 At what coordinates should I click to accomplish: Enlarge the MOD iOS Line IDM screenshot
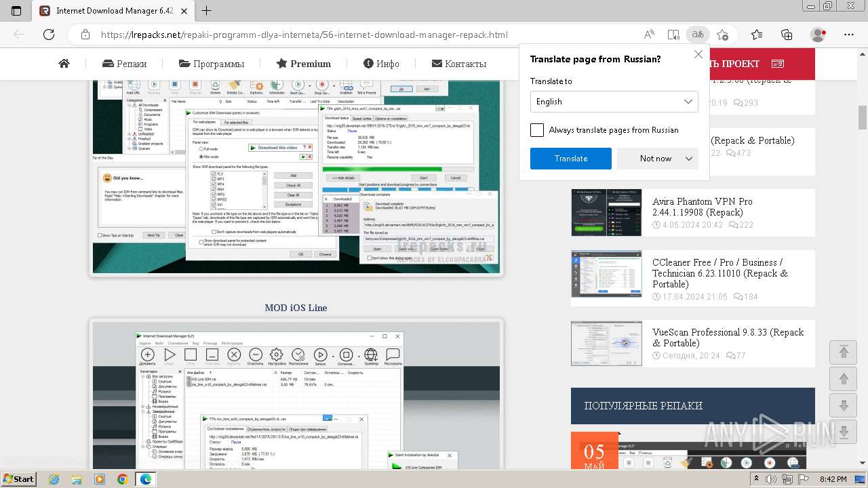click(x=296, y=395)
